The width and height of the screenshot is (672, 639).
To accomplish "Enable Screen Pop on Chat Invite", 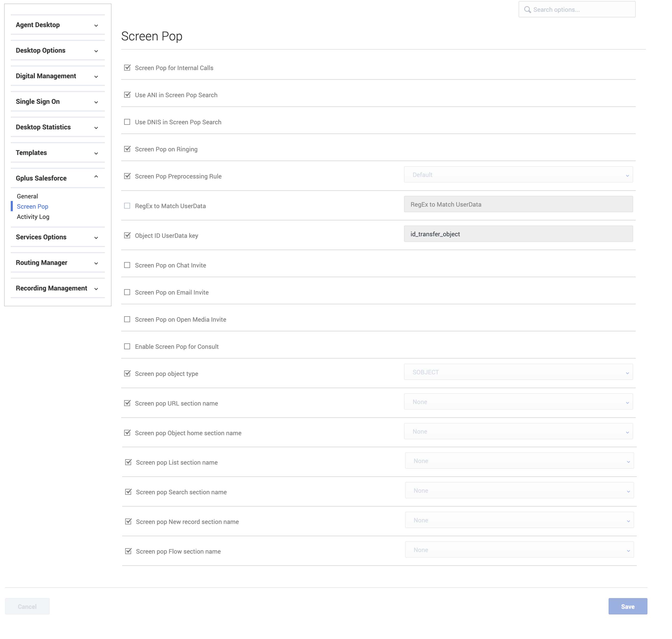I will (127, 265).
